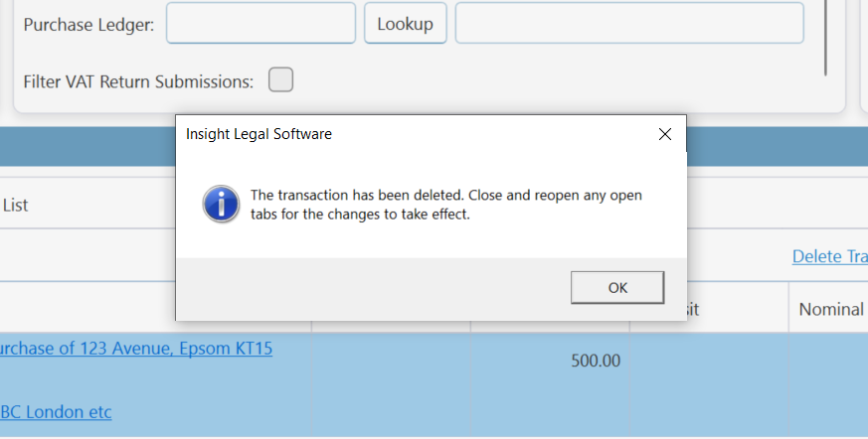The height and width of the screenshot is (439, 868).
Task: Tick the Filter VAT Return Submissions checkbox
Action: (x=280, y=80)
